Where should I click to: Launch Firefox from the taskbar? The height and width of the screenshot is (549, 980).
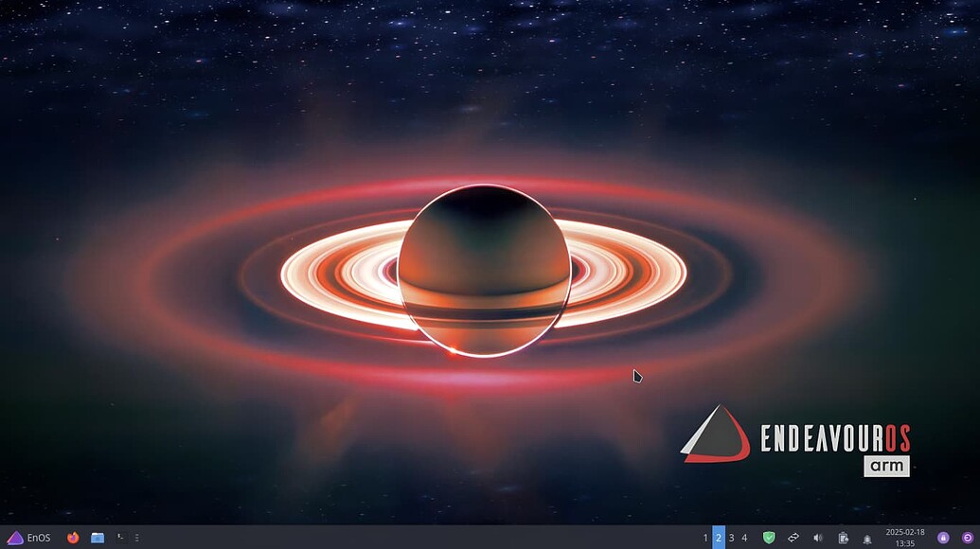coord(72,537)
